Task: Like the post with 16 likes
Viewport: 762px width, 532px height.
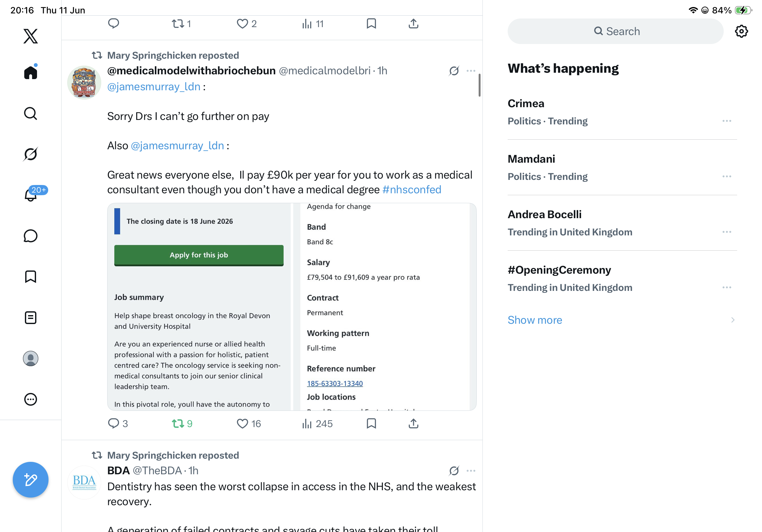Action: pyautogui.click(x=249, y=424)
